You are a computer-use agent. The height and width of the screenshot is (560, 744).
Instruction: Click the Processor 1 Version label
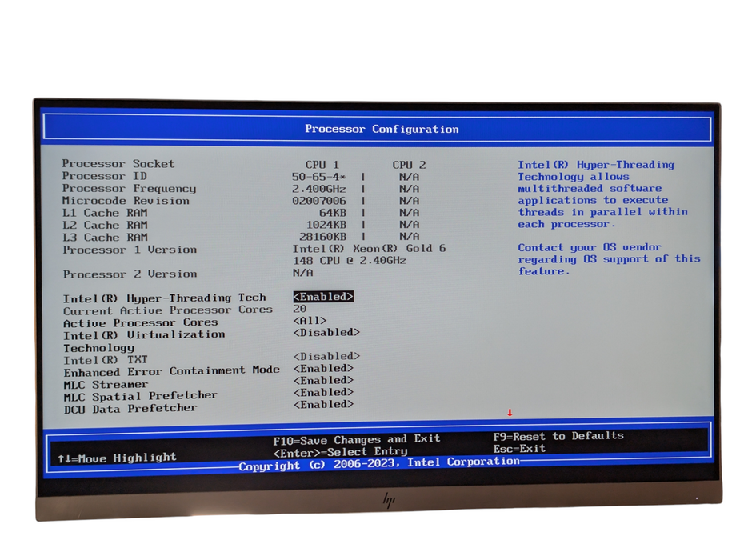[130, 250]
